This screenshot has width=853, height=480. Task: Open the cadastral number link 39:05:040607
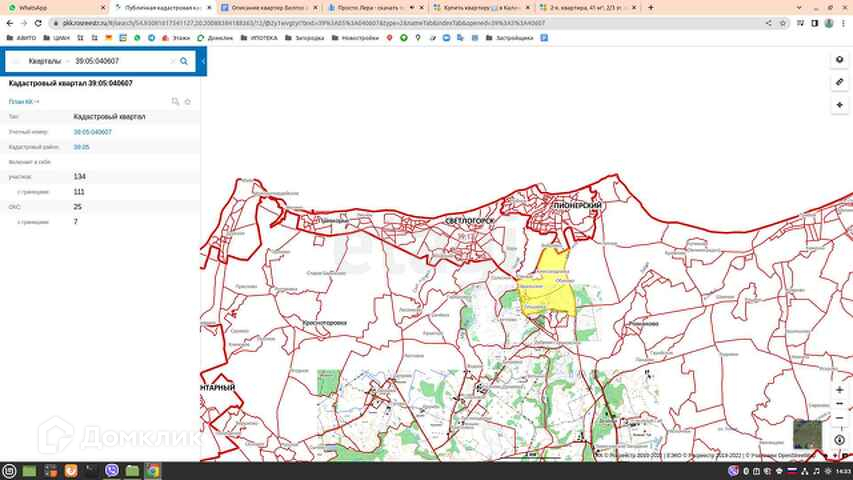(x=92, y=132)
